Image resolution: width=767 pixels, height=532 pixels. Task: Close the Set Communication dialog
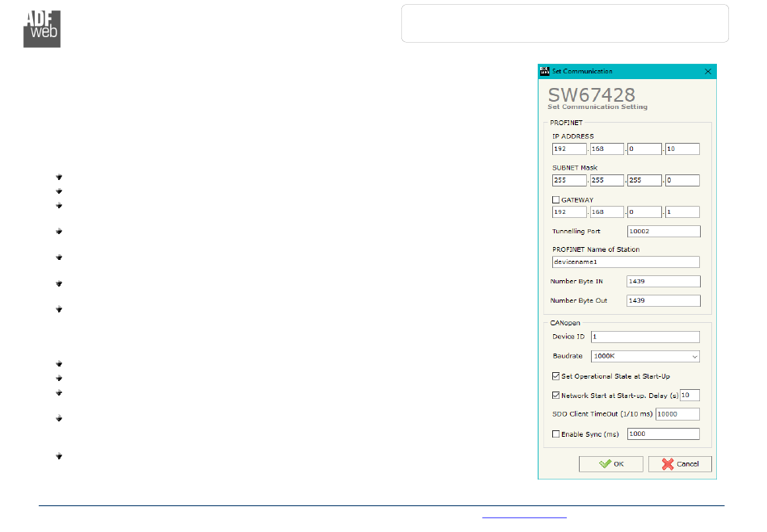[x=707, y=72]
